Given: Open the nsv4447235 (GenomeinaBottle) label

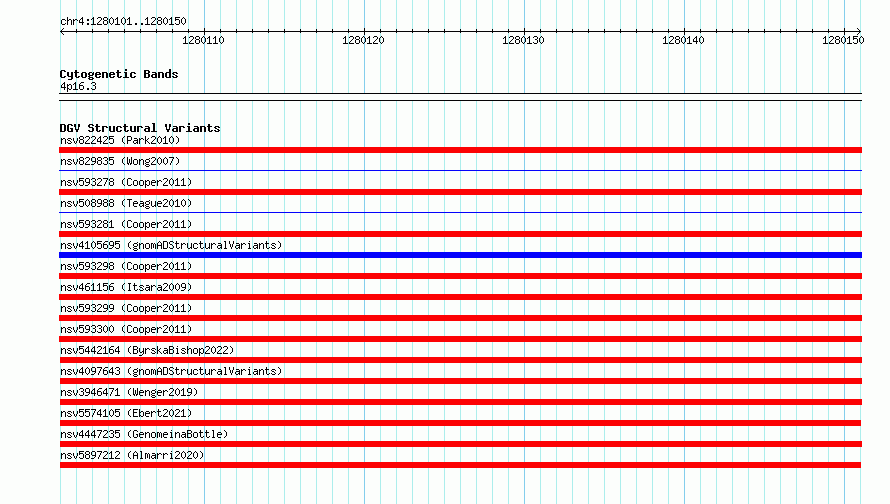Looking at the screenshot, I should [144, 434].
